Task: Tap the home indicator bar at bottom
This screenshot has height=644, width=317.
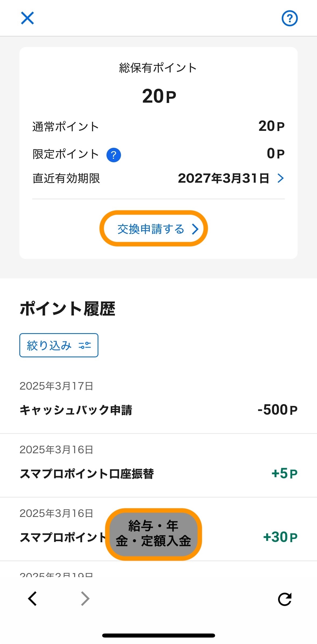Action: (158, 635)
